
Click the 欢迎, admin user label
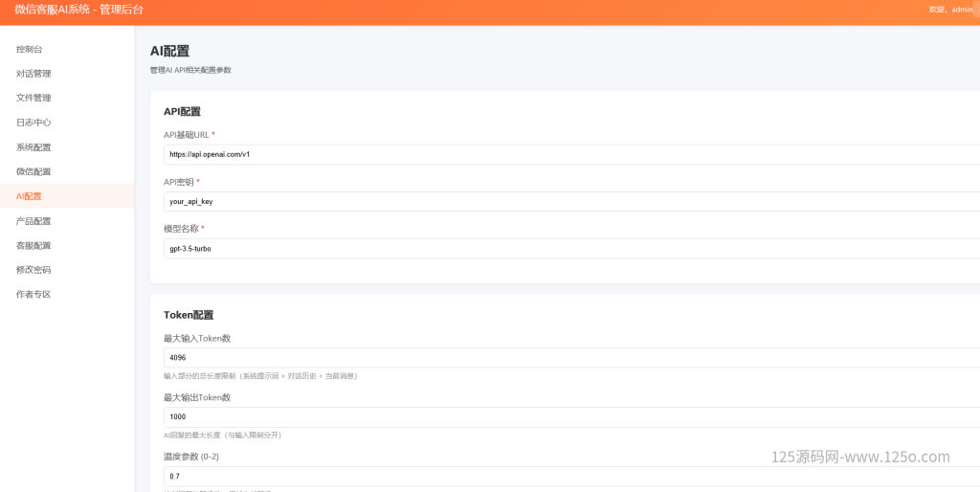click(949, 10)
